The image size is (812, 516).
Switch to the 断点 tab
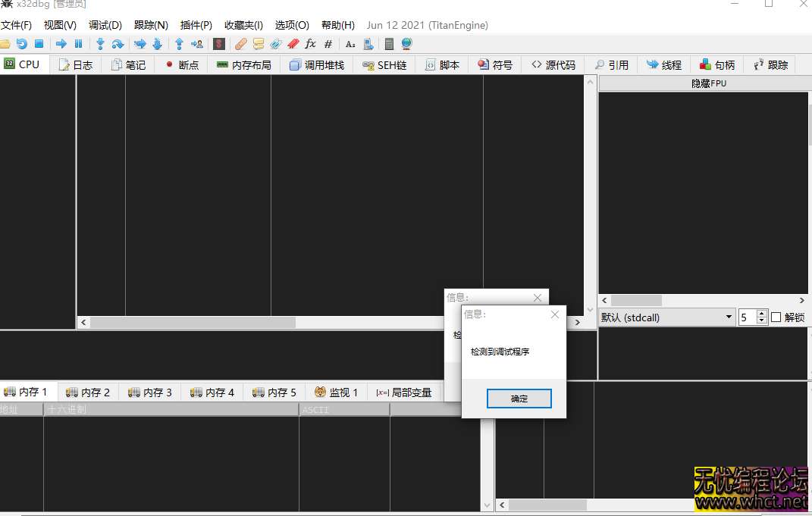pyautogui.click(x=181, y=65)
